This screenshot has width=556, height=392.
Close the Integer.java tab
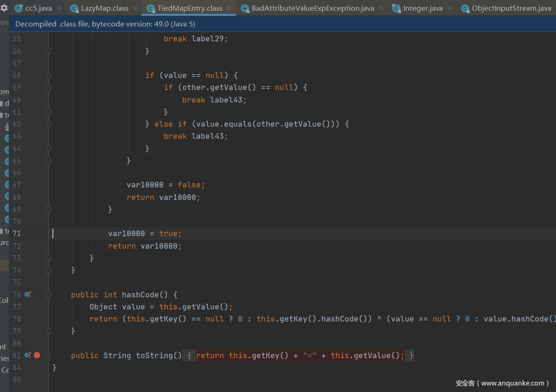[x=449, y=8]
